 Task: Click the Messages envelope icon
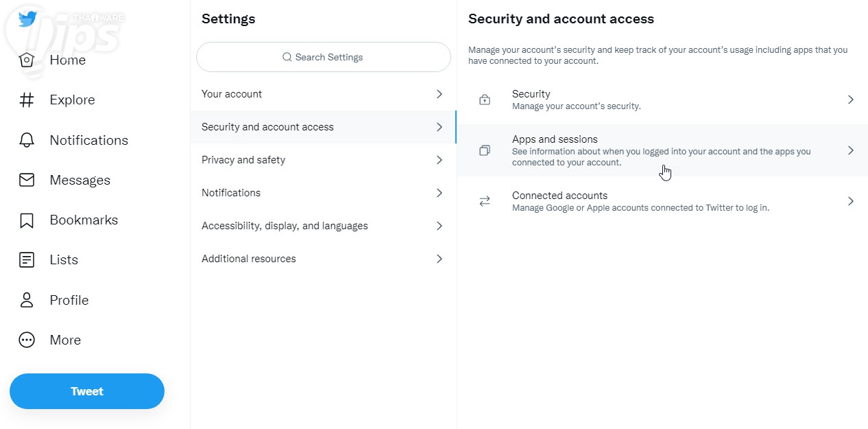[x=27, y=180]
